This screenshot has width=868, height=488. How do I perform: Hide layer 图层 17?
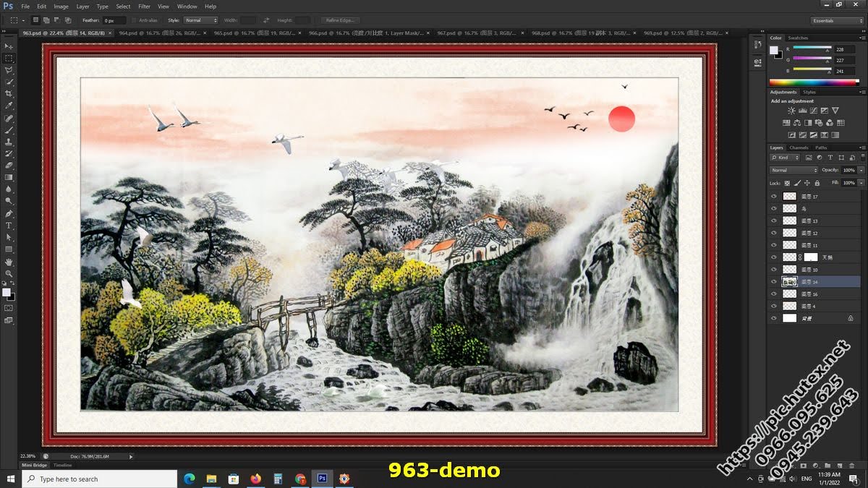774,197
